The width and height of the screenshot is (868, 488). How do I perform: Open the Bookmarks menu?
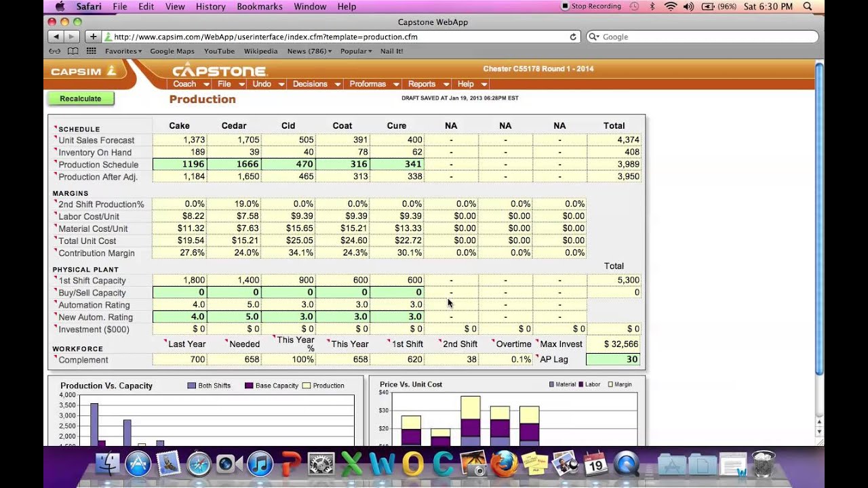pos(260,6)
